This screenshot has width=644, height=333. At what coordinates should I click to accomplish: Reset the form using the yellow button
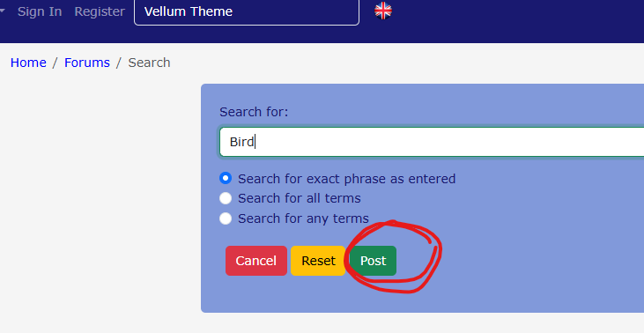(x=318, y=261)
